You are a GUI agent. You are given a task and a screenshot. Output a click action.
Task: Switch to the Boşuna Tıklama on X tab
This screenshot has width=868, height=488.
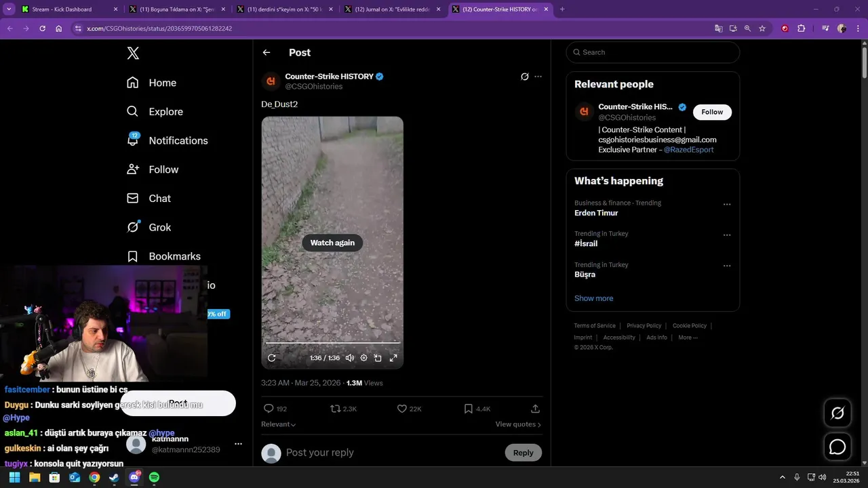[177, 9]
